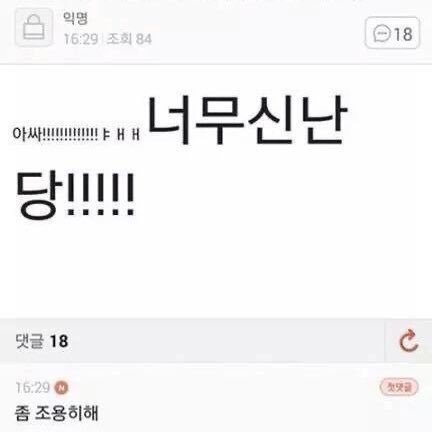432x432 pixels.
Task: Click the speech bubble icon in header
Action: [381, 34]
